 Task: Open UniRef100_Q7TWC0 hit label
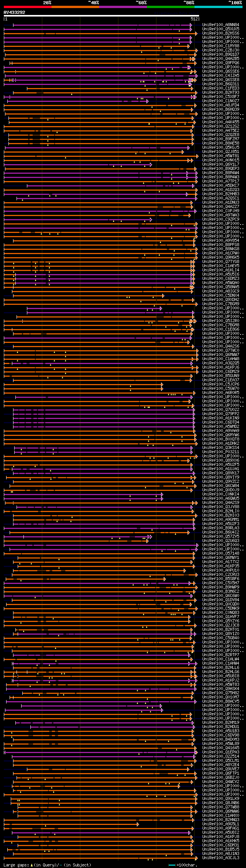[x=221, y=350]
